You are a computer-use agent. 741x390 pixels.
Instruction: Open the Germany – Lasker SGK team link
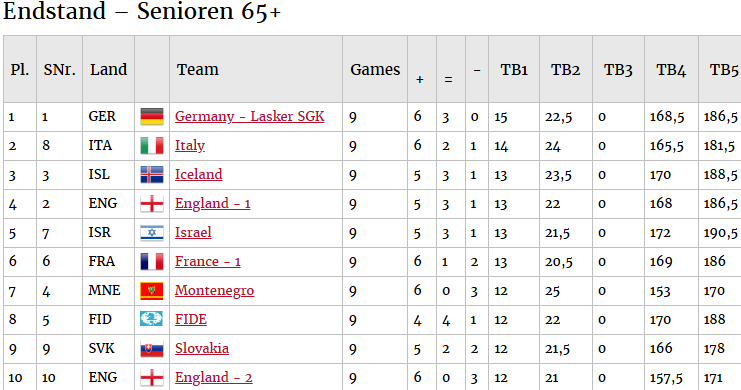click(250, 116)
